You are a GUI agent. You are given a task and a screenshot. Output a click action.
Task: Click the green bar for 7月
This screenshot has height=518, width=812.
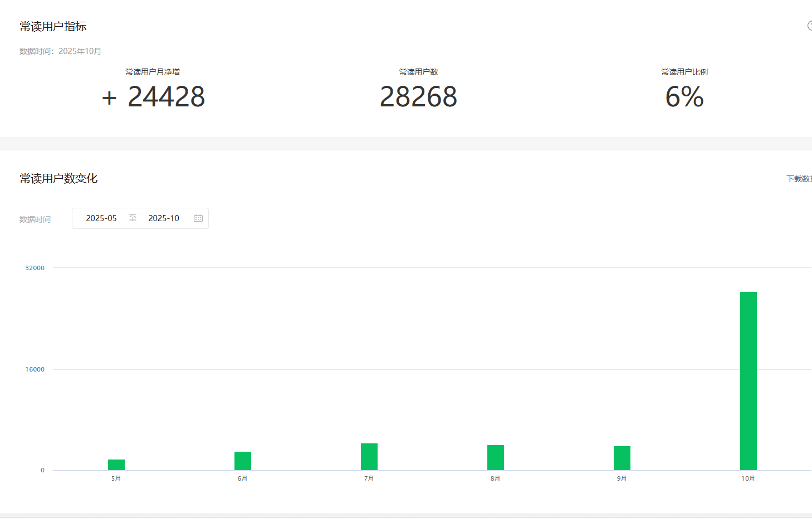369,457
